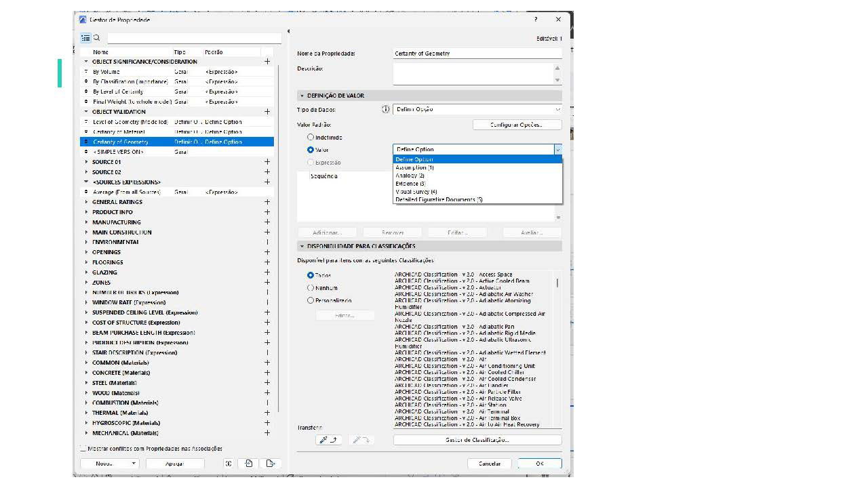This screenshot has width=868, height=488.
Task: Toggle Mostrar conflitos com Propriedades checkbox
Action: [x=83, y=449]
